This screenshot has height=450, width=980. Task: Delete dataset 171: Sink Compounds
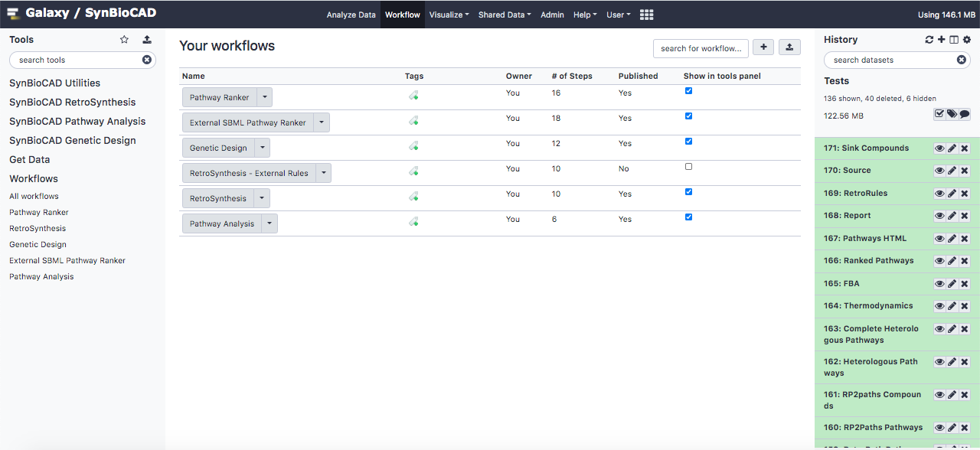pos(965,148)
